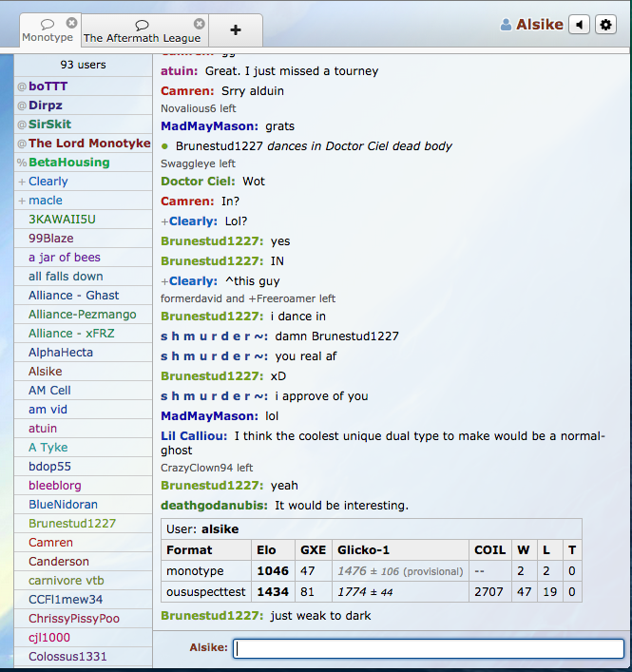Click Canderson in the user list
632x672 pixels.
tap(84, 562)
